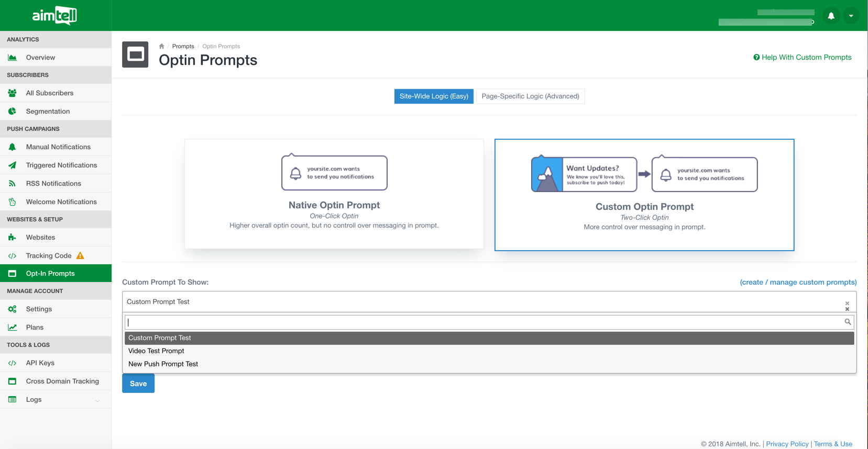Open the notifications bell in header
The image size is (868, 449).
831,16
